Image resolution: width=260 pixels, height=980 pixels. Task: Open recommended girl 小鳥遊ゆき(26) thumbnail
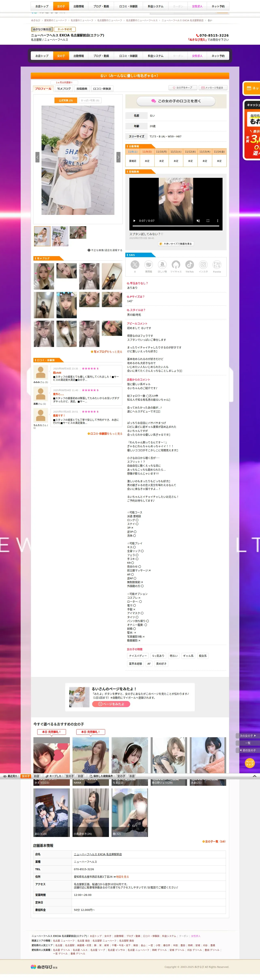coord(91,813)
